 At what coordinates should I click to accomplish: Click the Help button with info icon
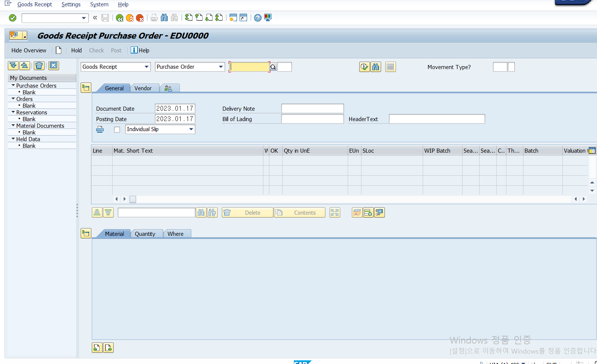tap(140, 50)
